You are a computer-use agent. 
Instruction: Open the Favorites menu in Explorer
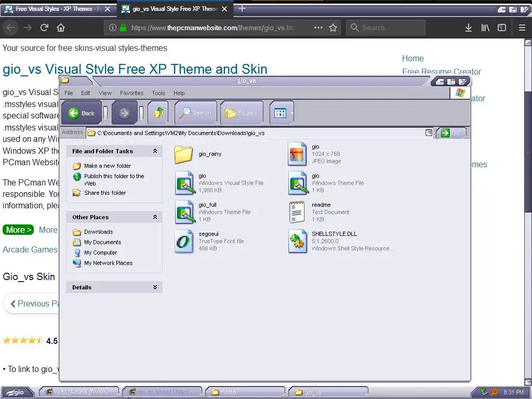click(x=131, y=93)
